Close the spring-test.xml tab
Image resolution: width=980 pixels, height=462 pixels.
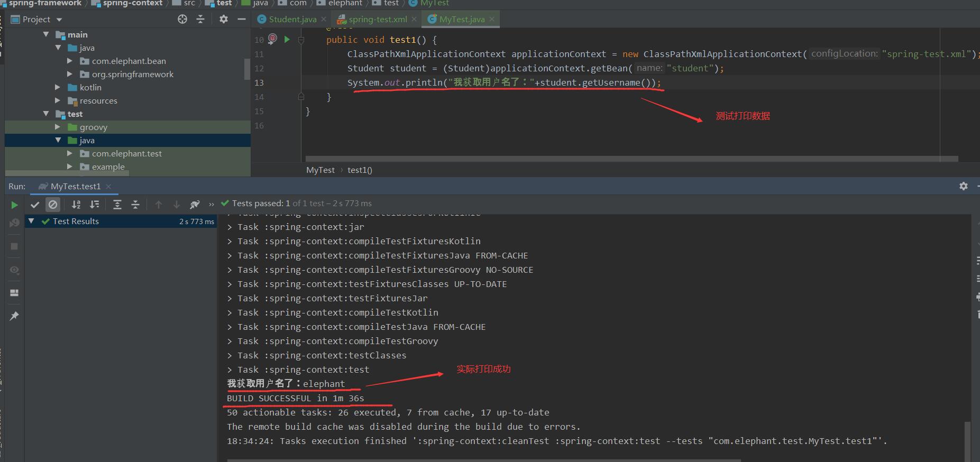point(414,19)
